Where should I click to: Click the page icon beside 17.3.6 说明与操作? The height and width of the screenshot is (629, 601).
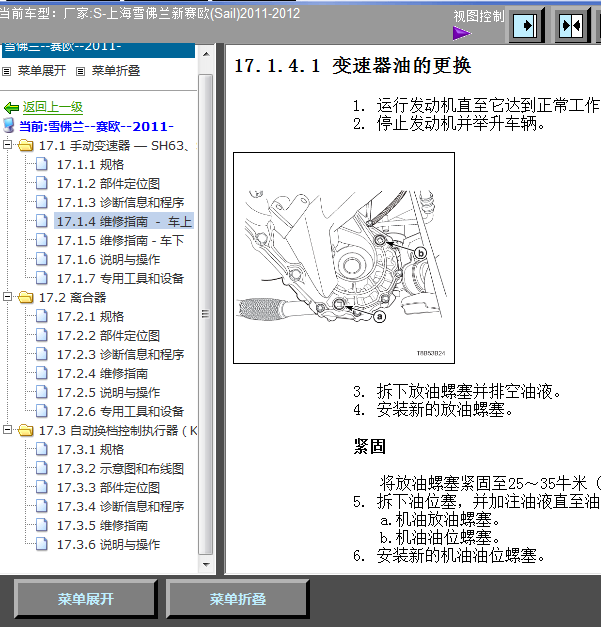tap(42, 544)
